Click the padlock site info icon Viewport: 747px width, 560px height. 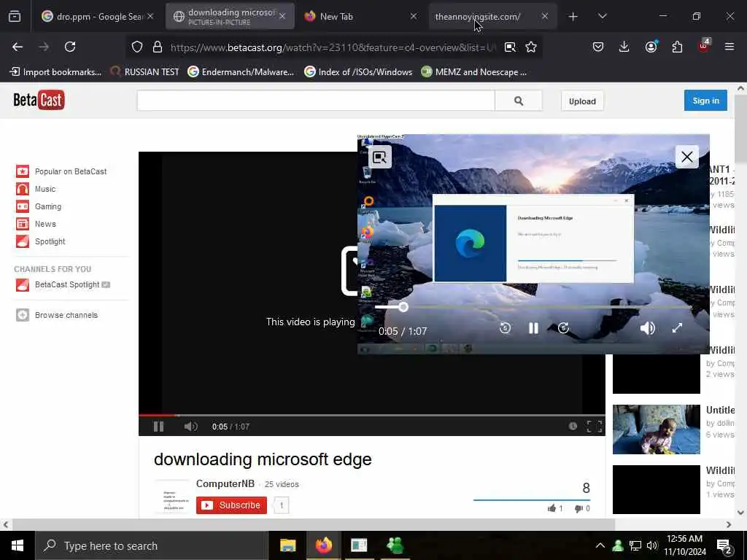tap(158, 47)
